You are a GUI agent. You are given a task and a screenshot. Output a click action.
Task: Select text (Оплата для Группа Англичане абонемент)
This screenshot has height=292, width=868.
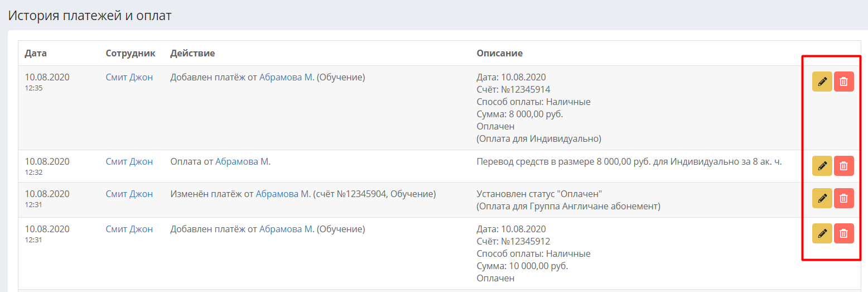pyautogui.click(x=568, y=206)
